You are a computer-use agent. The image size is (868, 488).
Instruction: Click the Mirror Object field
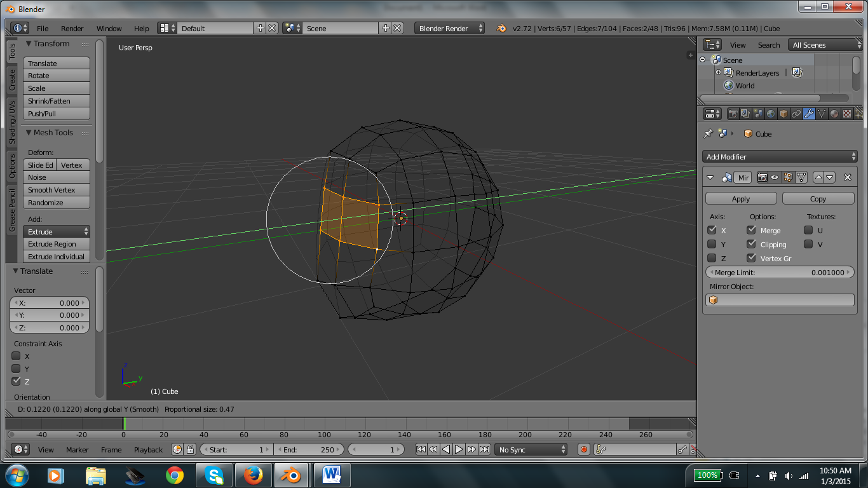click(x=780, y=300)
